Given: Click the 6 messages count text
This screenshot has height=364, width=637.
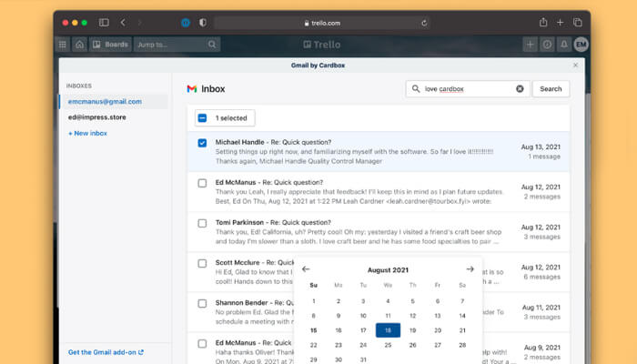Looking at the screenshot, I should (x=542, y=277).
